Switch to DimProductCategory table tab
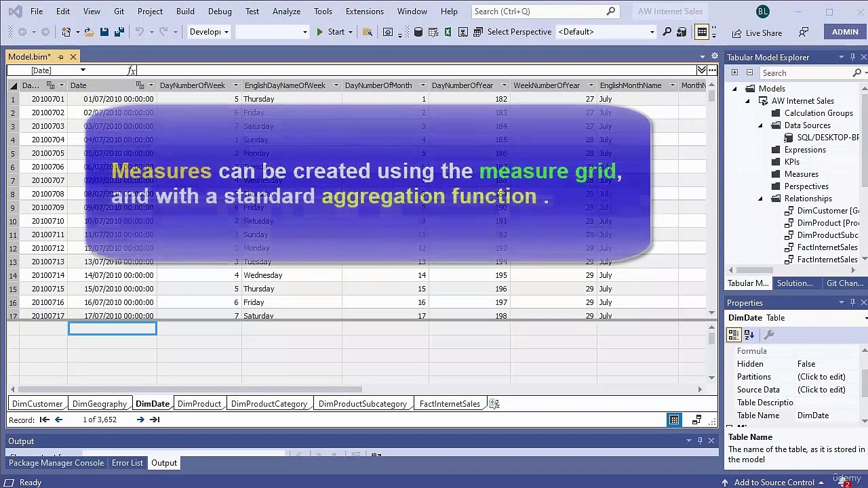Viewport: 868px width, 488px height. point(269,404)
